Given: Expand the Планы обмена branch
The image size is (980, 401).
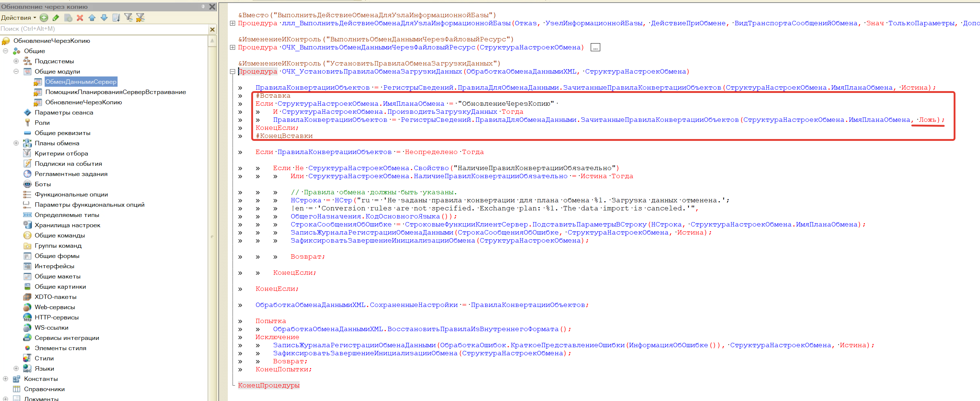Looking at the screenshot, I should click(16, 143).
